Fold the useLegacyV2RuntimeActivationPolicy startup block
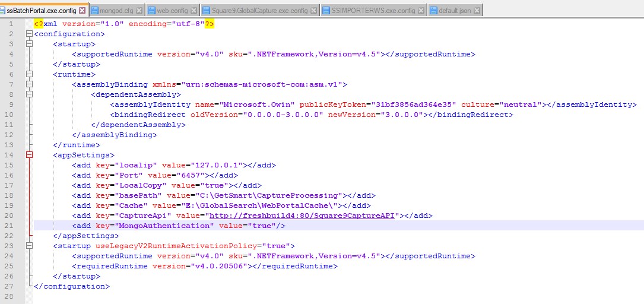The image size is (644, 304). point(29,246)
